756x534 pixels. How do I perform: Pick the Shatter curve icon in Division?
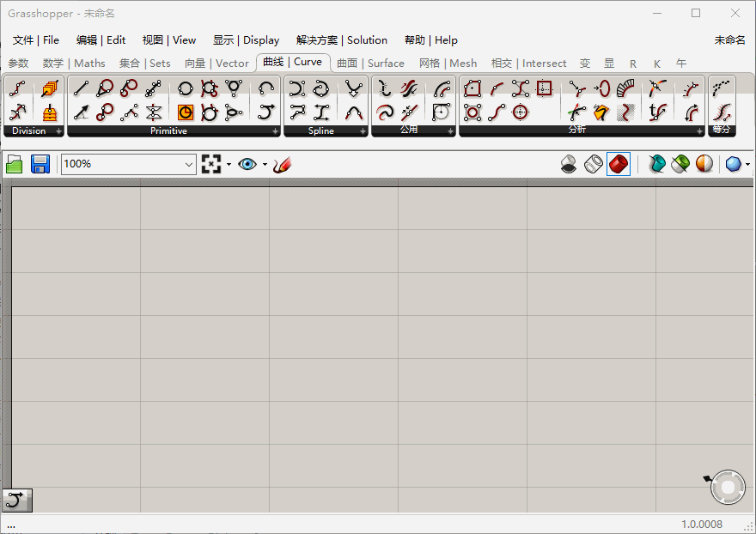18,112
